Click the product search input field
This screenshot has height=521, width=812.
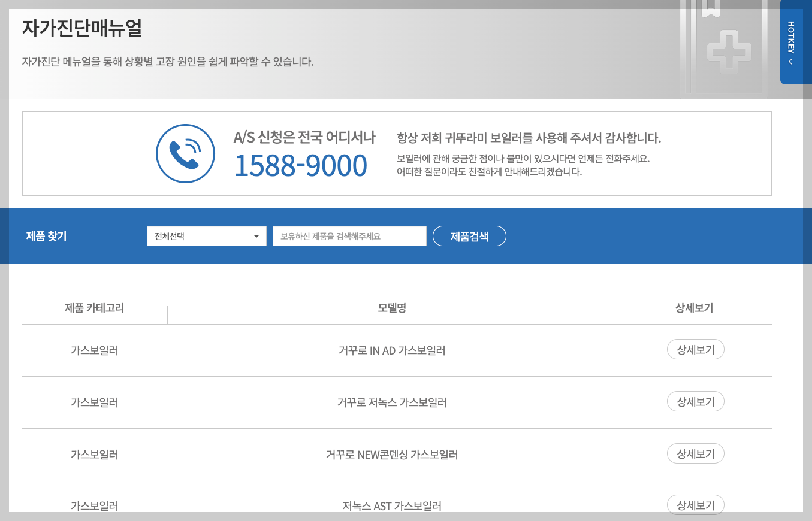click(349, 235)
